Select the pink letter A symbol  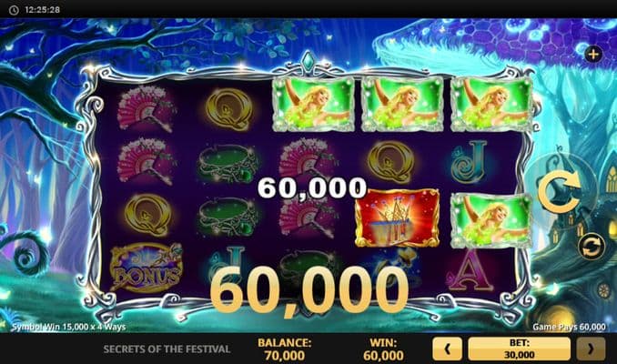tap(470, 270)
